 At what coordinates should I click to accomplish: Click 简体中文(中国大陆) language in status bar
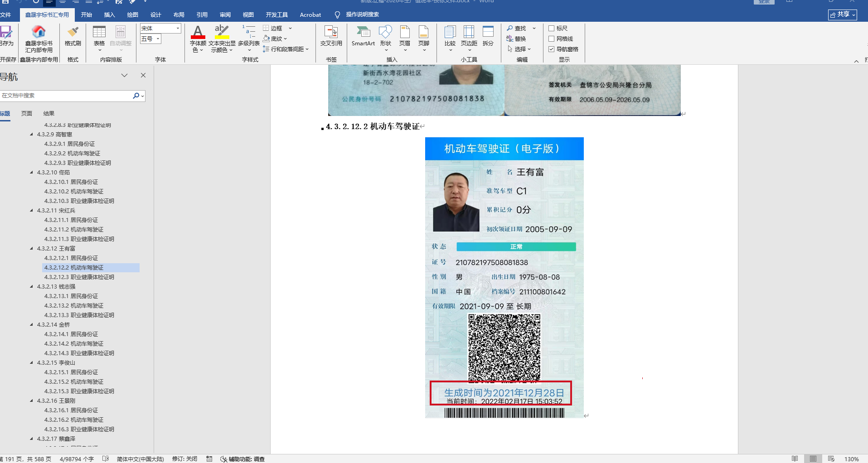[x=140, y=459]
